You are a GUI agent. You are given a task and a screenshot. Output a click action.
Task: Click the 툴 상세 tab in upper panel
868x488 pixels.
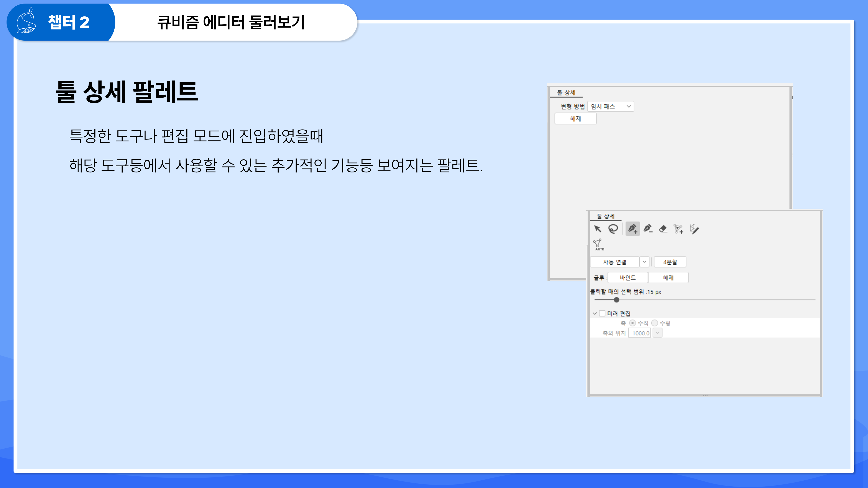click(x=566, y=93)
